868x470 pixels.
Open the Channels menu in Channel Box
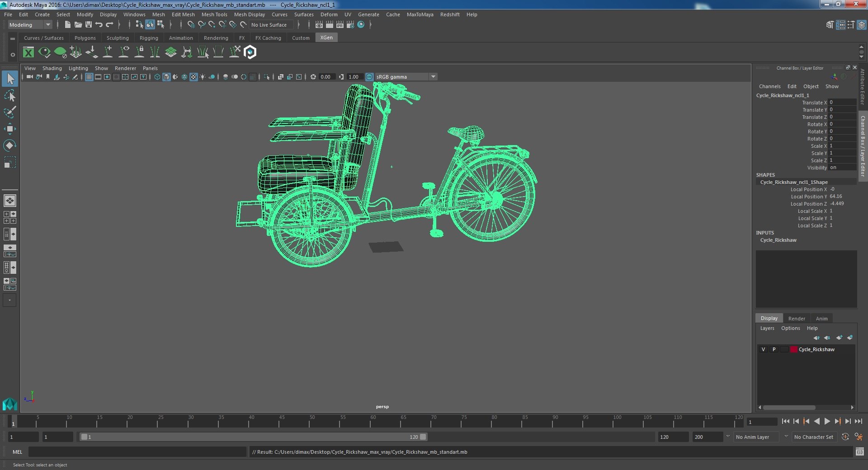[769, 86]
